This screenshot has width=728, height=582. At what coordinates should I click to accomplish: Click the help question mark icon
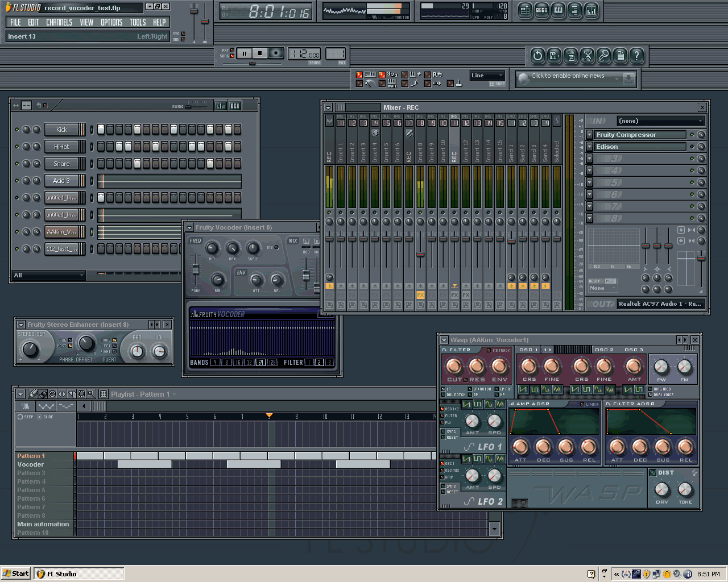[x=637, y=55]
